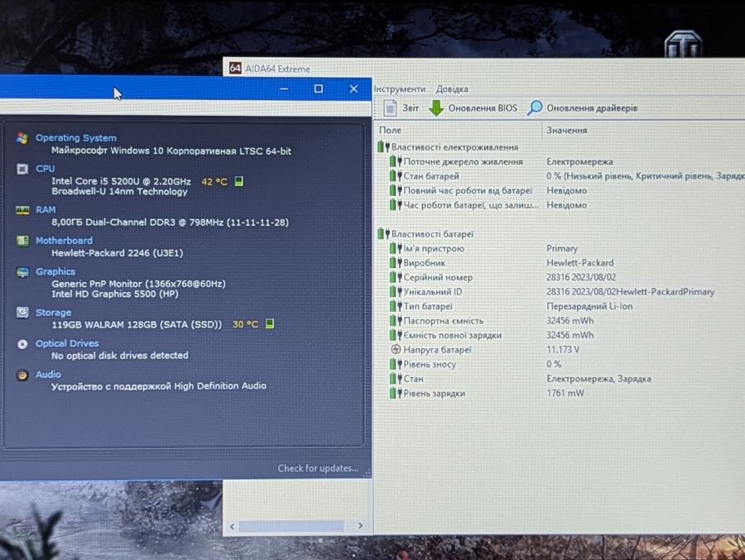Image resolution: width=745 pixels, height=560 pixels.
Task: Click Check for updates... link
Action: click(318, 468)
